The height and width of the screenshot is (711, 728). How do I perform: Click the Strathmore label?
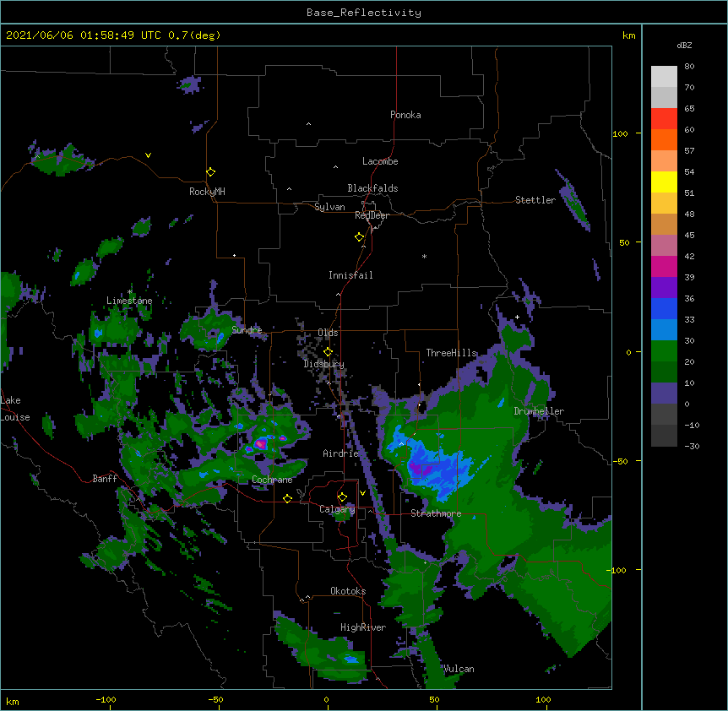pyautogui.click(x=436, y=513)
